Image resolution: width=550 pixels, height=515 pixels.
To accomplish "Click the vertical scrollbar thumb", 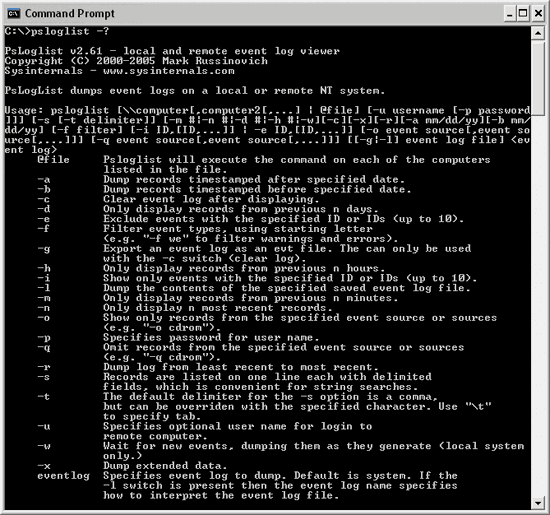I will (538, 77).
